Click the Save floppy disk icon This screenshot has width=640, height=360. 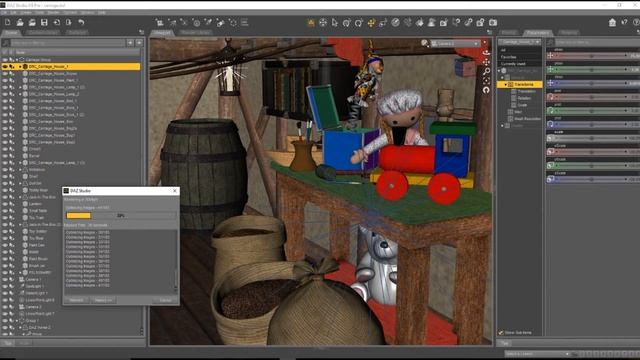[44, 22]
